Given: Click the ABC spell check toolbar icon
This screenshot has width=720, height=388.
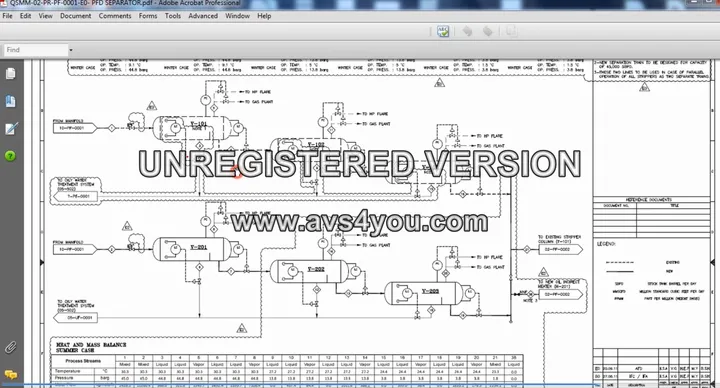Looking at the screenshot, I should (x=443, y=31).
